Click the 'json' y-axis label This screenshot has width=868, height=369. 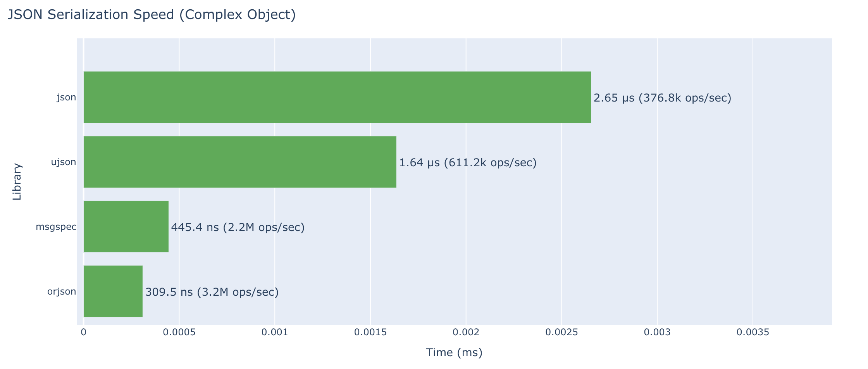66,98
